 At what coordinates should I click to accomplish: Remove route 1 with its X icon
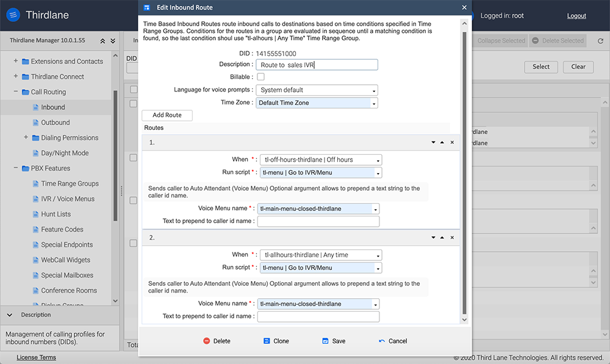452,142
